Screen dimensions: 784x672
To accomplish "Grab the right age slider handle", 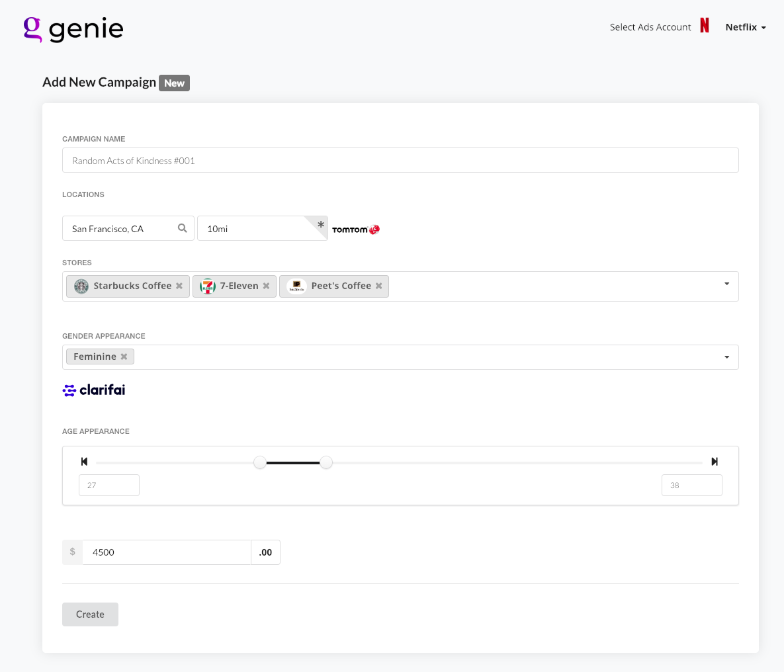I will (326, 462).
